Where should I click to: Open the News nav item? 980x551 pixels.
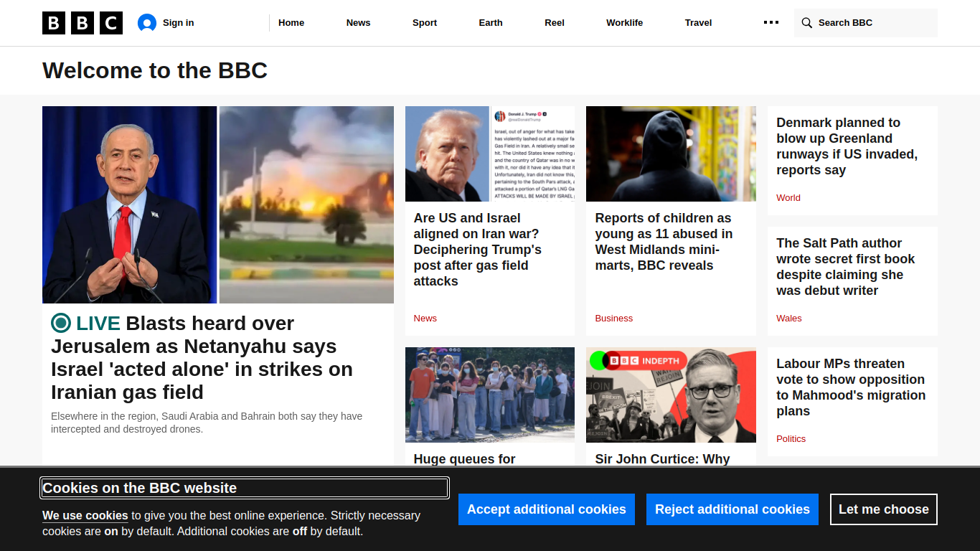(x=359, y=23)
